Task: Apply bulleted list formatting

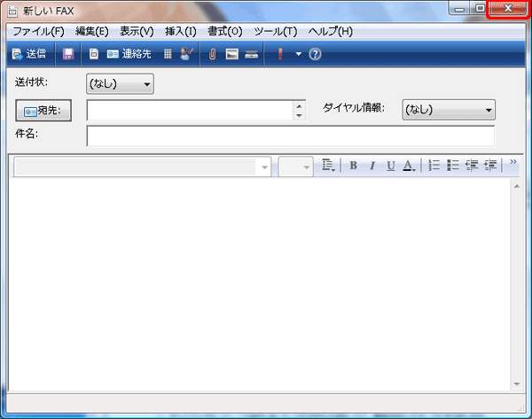Action: coord(452,165)
